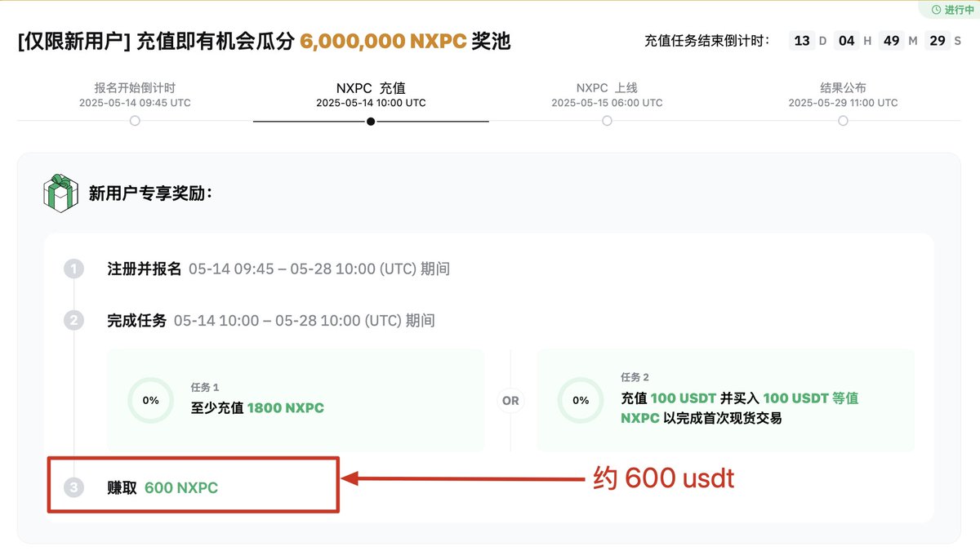Click the clock icon beside 进行中
Viewport: 980px width, 560px height.
coord(936,10)
